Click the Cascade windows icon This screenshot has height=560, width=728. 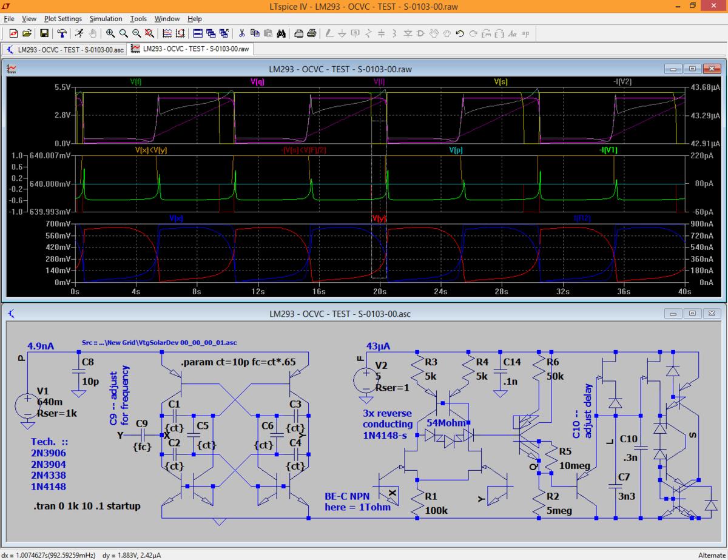pos(211,33)
